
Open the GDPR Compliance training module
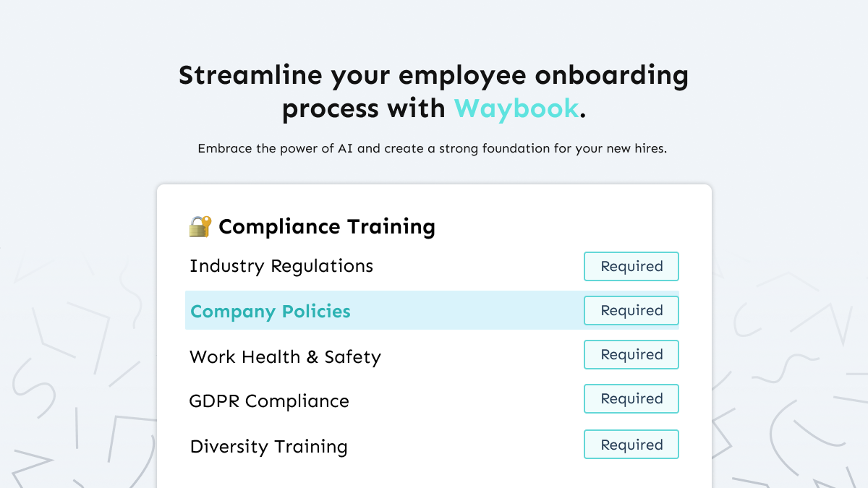[x=269, y=401]
